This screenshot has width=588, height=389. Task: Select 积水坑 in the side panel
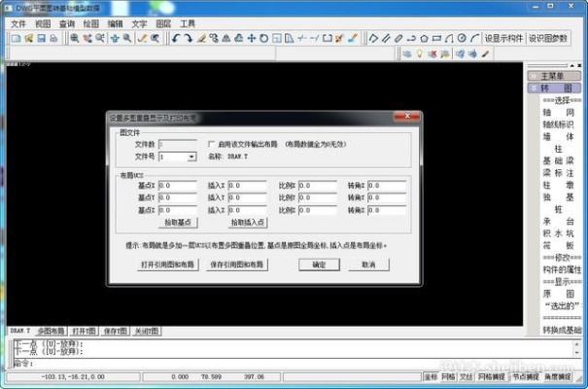pyautogui.click(x=558, y=233)
